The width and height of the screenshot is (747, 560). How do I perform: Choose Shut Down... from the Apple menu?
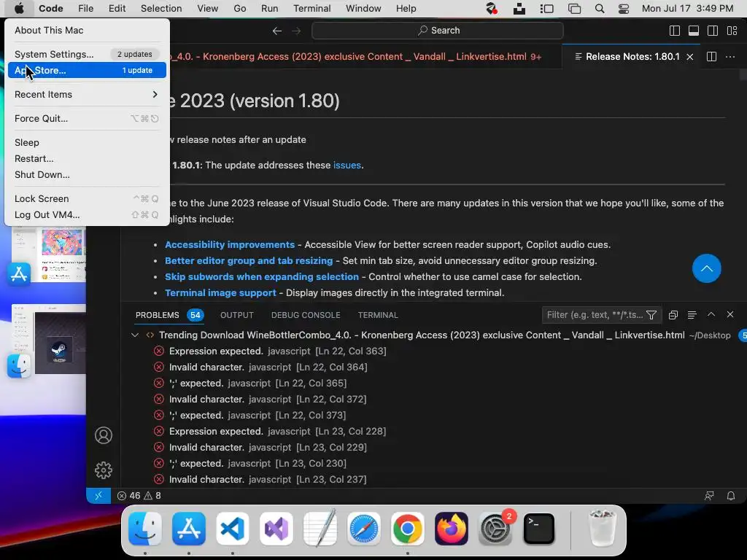pyautogui.click(x=87, y=175)
